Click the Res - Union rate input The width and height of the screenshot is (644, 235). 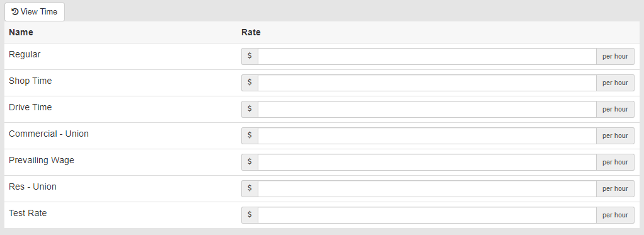(427, 188)
